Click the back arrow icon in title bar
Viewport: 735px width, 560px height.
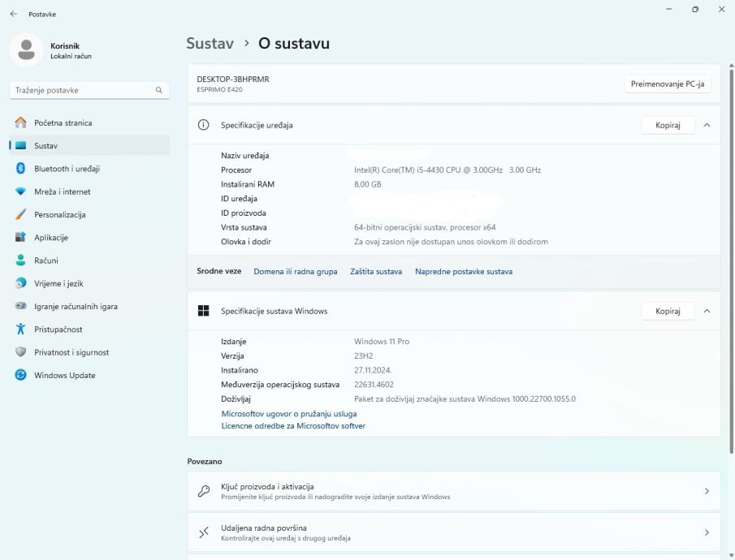[x=14, y=14]
